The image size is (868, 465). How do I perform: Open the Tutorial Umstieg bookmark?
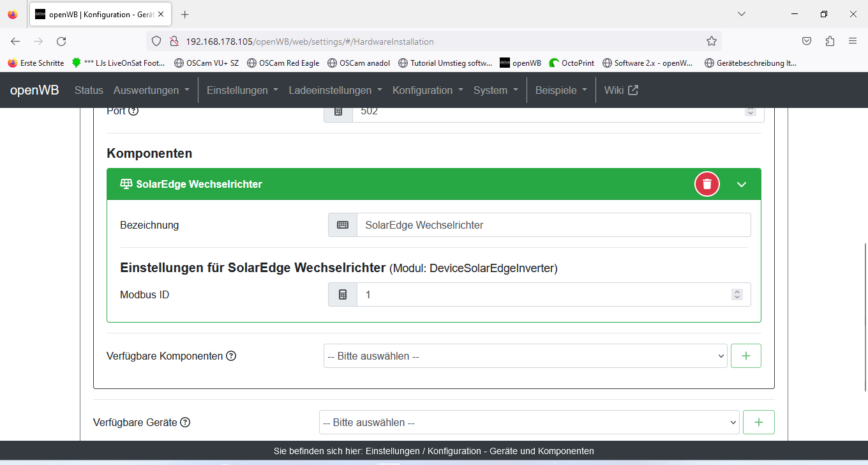point(445,63)
